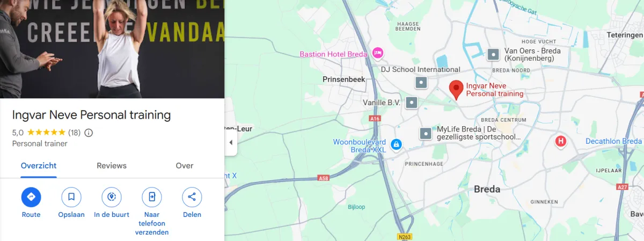Image resolution: width=644 pixels, height=241 pixels.
Task: Open In de buurt nearby search
Action: point(112,197)
